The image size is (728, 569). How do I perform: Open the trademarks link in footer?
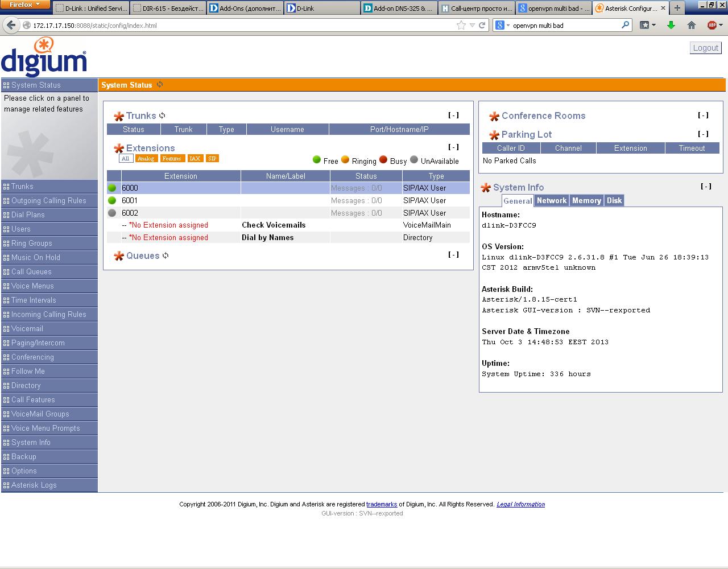[x=382, y=504]
